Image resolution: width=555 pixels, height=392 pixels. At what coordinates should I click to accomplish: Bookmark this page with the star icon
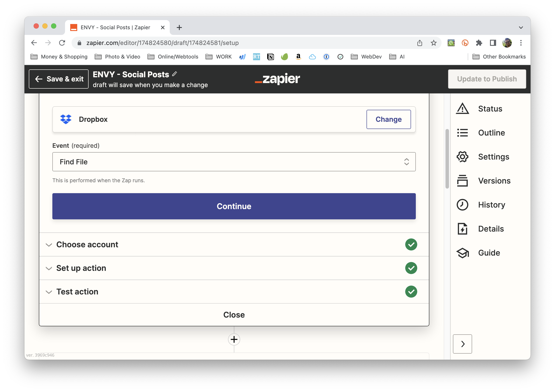(x=434, y=43)
